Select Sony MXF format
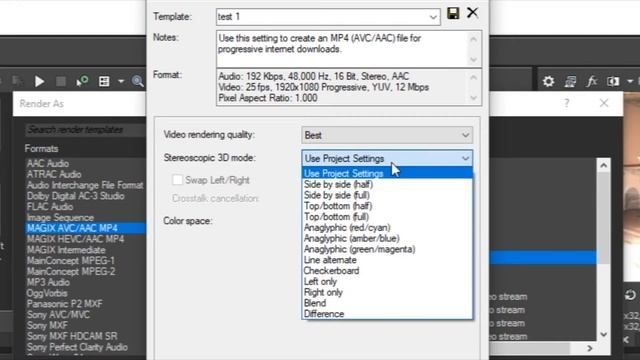This screenshot has height=360, width=640. coord(47,326)
